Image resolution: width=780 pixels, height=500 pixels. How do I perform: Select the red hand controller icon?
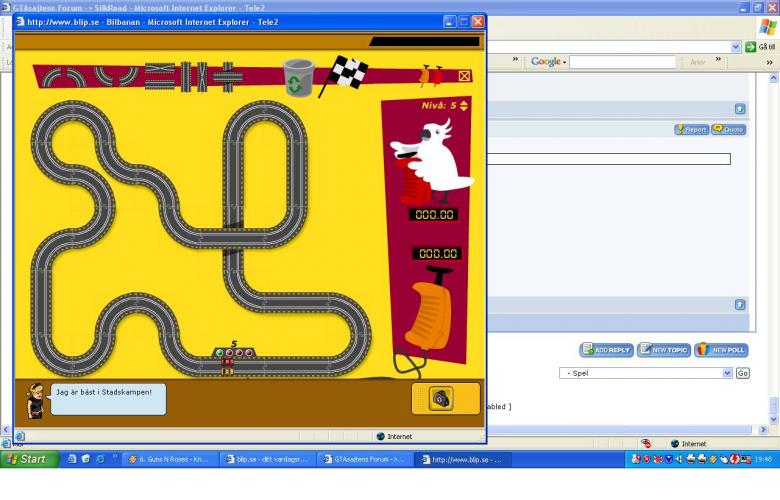click(436, 75)
